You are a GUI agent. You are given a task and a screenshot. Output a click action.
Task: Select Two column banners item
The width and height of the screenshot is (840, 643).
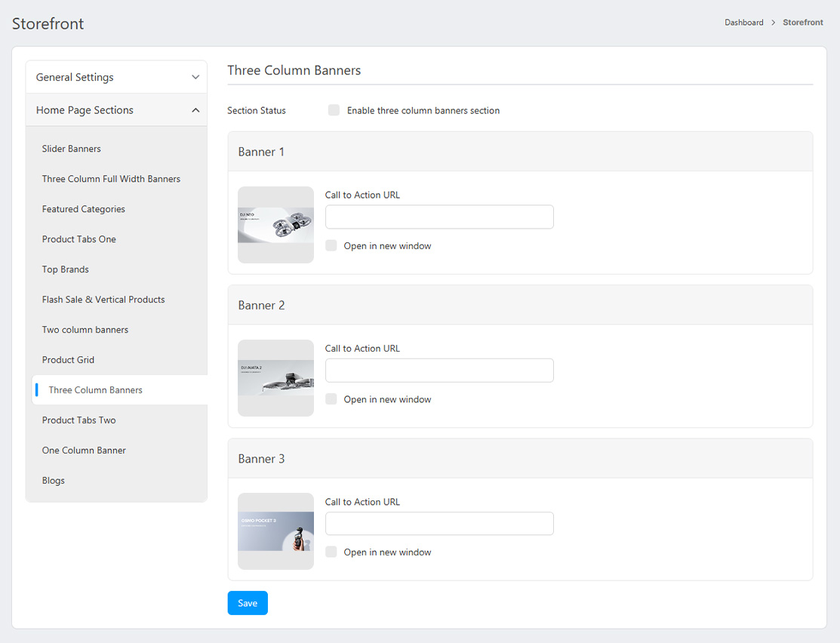tap(85, 330)
